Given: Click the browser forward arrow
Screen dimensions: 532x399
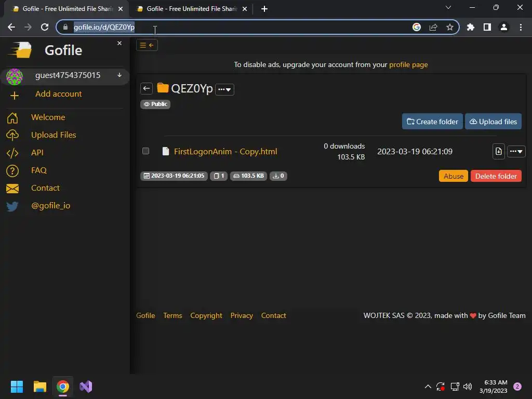Looking at the screenshot, I should pos(28,27).
